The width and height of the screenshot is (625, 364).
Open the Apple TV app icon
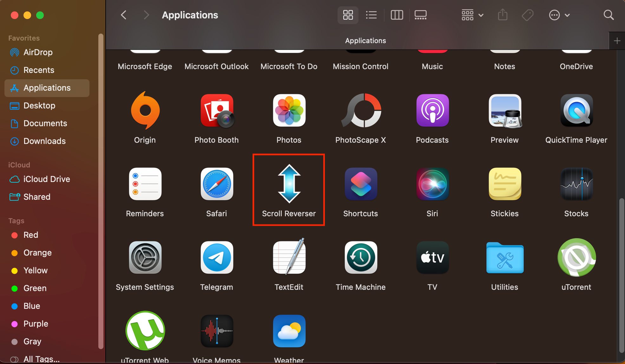432,257
